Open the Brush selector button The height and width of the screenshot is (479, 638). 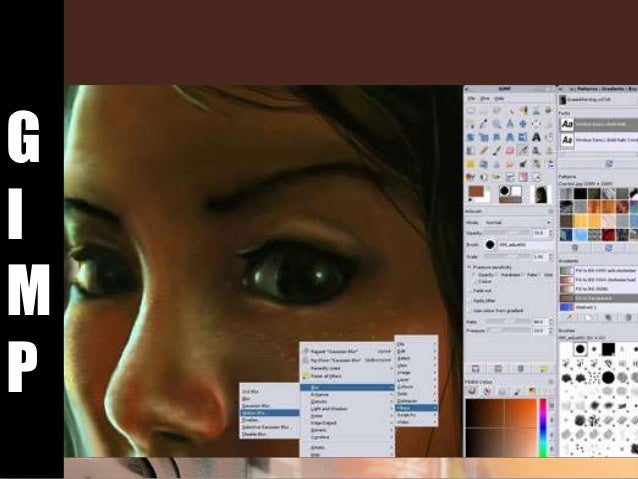(x=490, y=245)
